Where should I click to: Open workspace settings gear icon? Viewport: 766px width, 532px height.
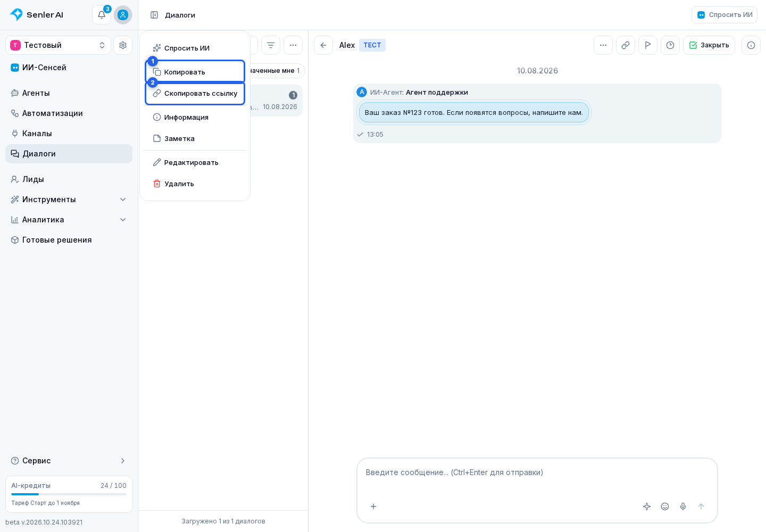click(x=123, y=45)
